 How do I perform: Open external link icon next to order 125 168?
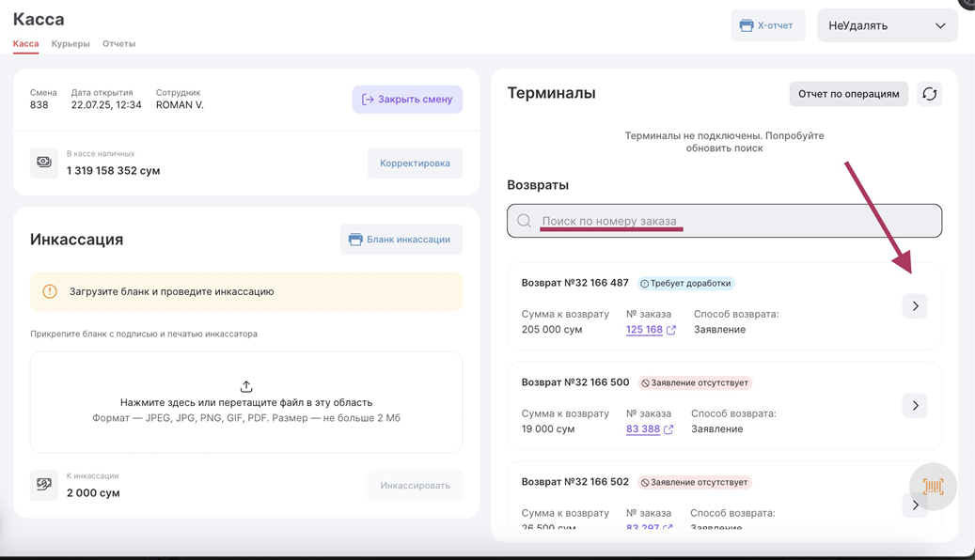(x=671, y=330)
